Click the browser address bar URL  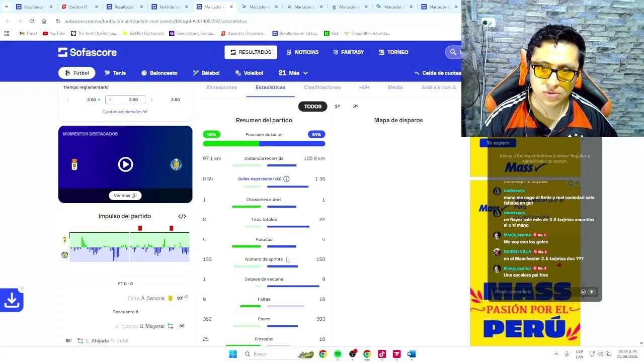(x=156, y=21)
